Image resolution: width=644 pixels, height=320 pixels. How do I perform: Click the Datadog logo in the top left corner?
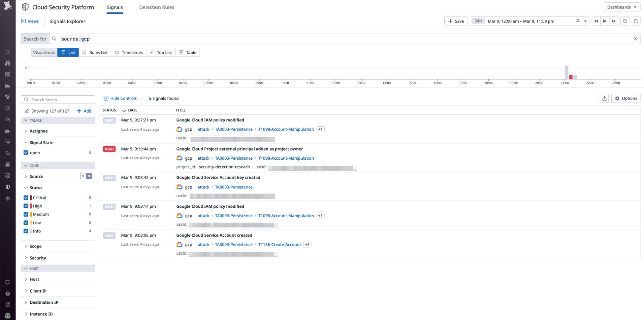tap(7, 6)
